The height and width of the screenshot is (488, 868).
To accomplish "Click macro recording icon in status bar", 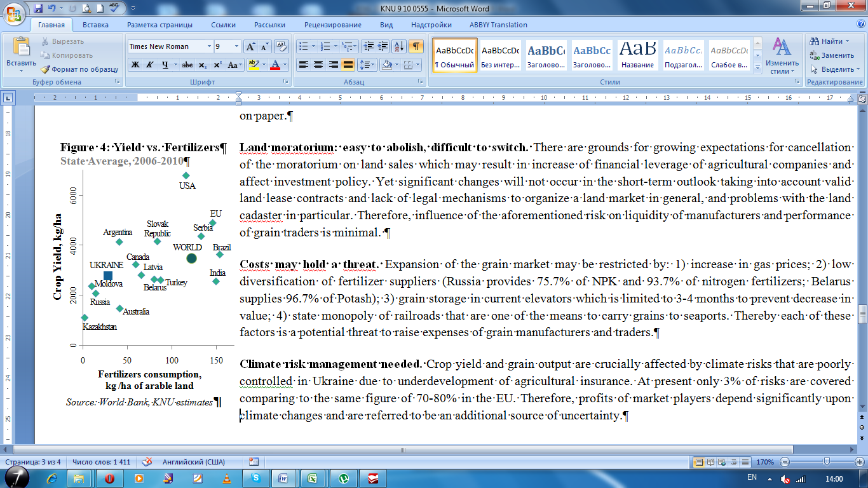I will [x=254, y=462].
